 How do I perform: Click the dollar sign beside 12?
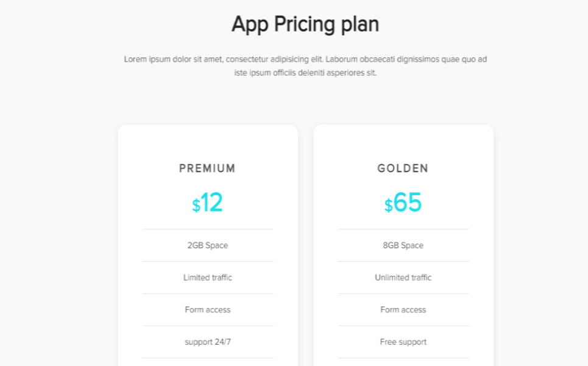[x=196, y=206]
